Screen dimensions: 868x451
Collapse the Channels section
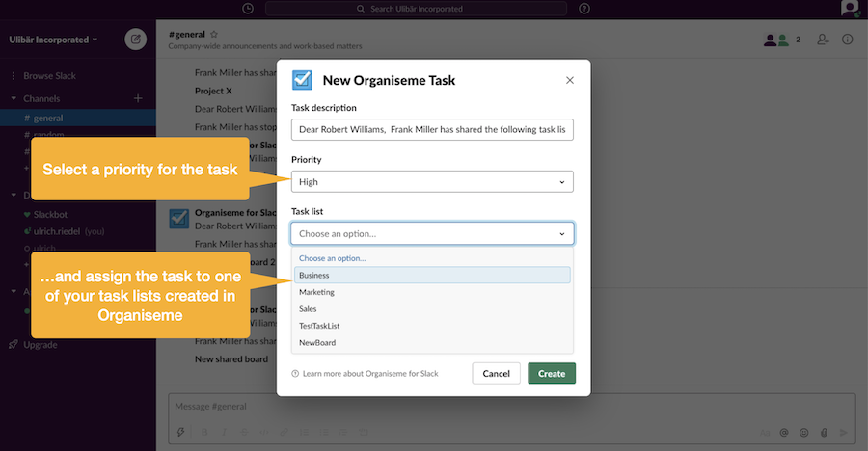coord(14,98)
